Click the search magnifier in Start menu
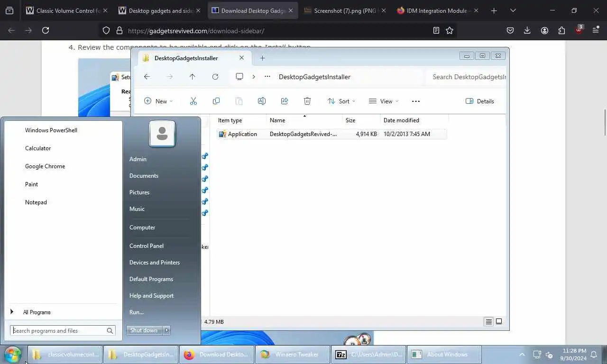Image resolution: width=607 pixels, height=364 pixels. click(110, 331)
